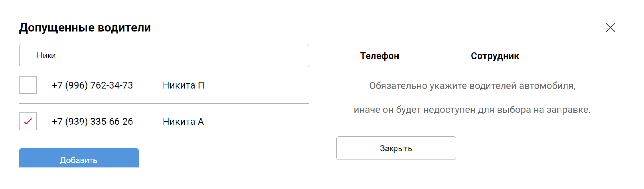The height and width of the screenshot is (189, 644).
Task: Select phone number +7 (939) 335-66-26
Action: tap(92, 122)
